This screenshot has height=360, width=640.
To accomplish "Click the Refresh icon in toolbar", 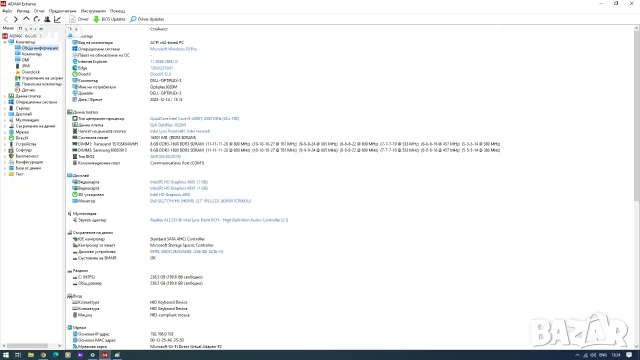I will coord(37,19).
